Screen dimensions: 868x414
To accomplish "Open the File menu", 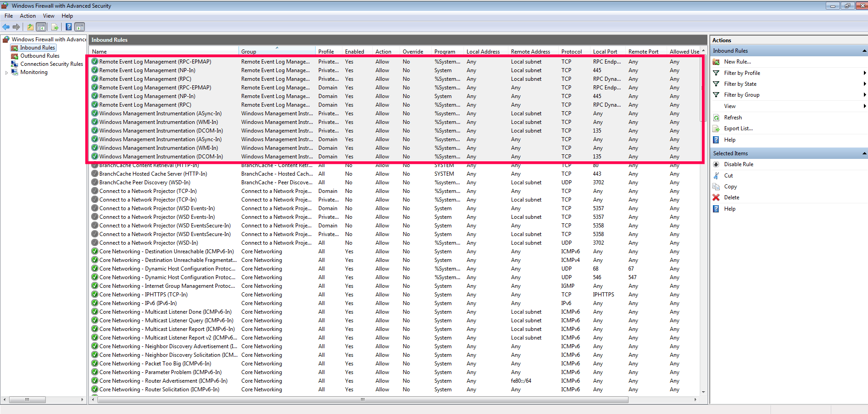I will click(9, 16).
